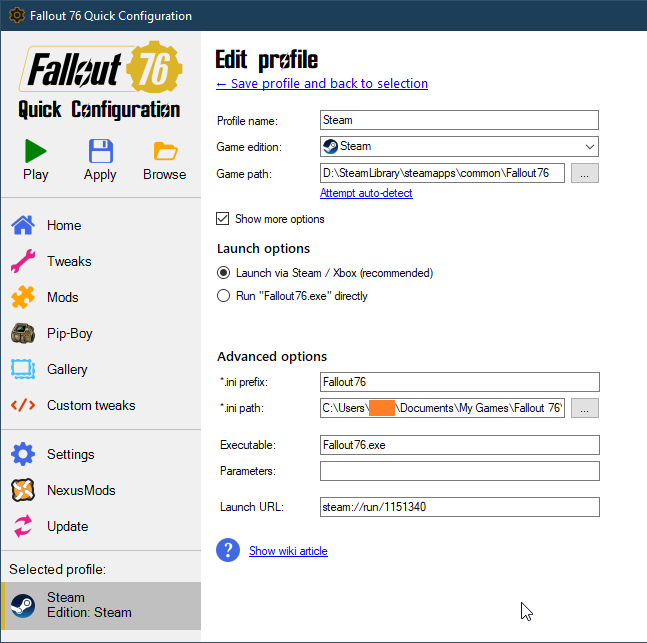Open Home via the house icon

tap(23, 225)
